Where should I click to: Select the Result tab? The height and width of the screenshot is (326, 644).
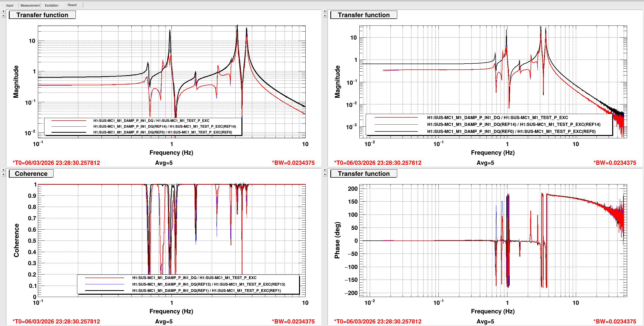click(x=72, y=5)
